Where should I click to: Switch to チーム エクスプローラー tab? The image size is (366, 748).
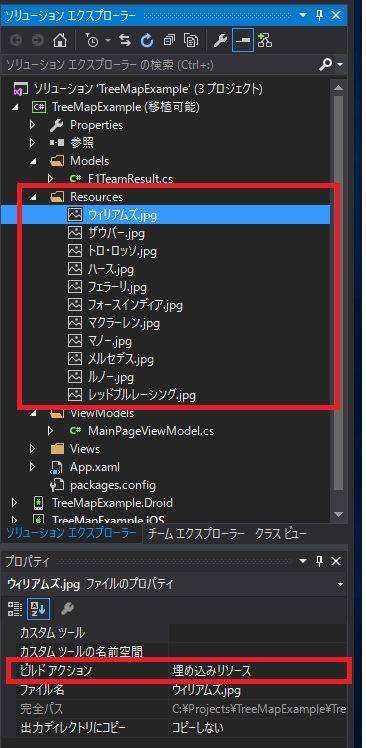click(x=196, y=533)
